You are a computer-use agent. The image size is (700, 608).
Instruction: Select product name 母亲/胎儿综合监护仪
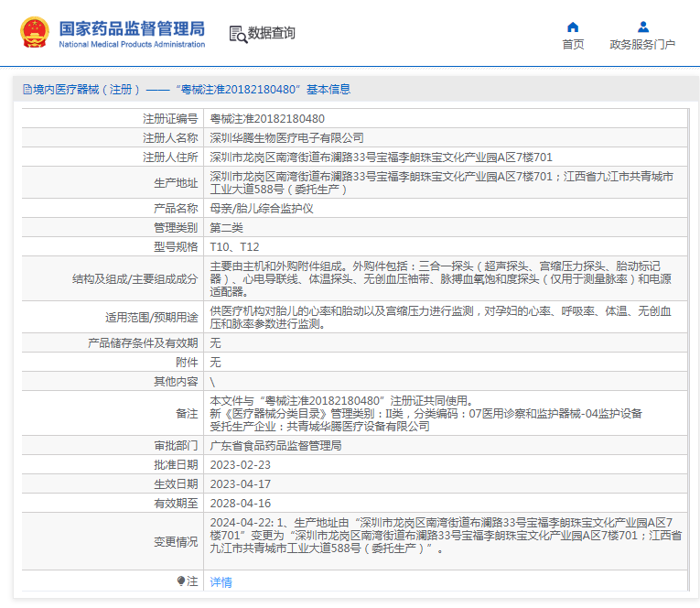tap(262, 209)
